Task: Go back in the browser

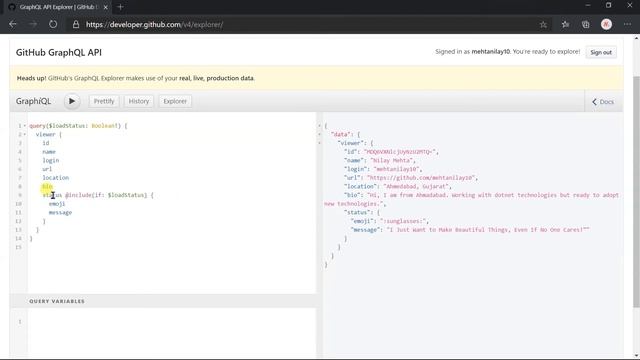Action: (x=13, y=24)
